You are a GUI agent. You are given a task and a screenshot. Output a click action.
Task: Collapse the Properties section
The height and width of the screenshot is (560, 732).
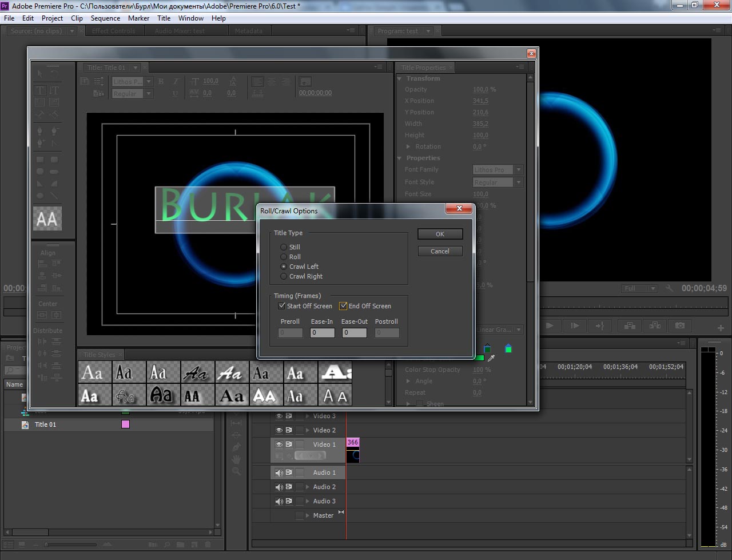point(400,158)
